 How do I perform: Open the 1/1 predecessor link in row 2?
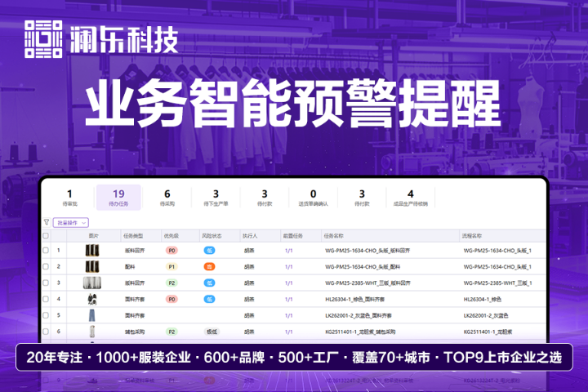pyautogui.click(x=289, y=267)
